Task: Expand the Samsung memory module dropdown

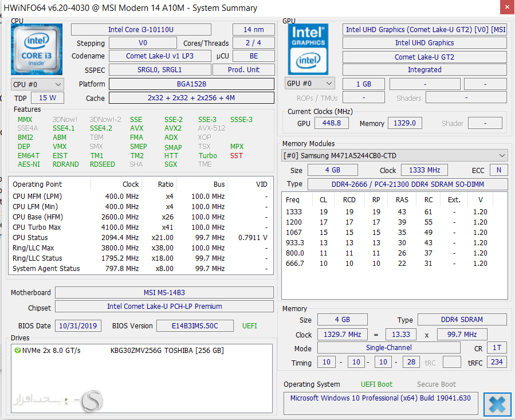Action: (x=395, y=155)
